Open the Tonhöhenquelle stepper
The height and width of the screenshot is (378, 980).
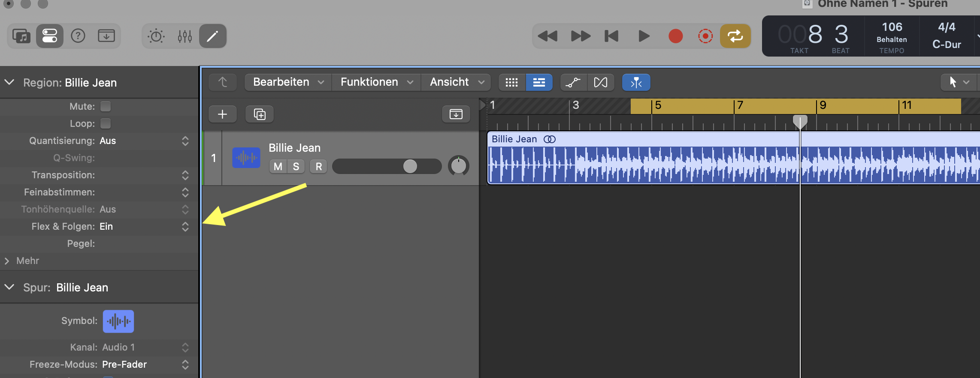185,210
